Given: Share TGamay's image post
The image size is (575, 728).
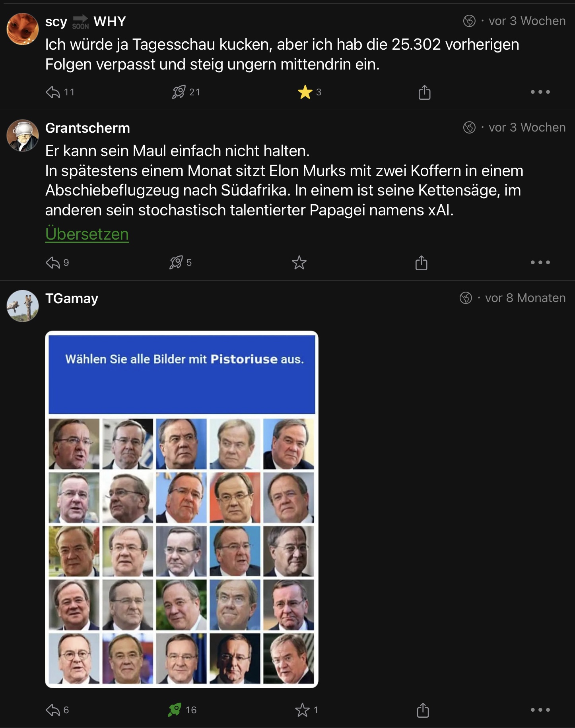Looking at the screenshot, I should pos(423,710).
